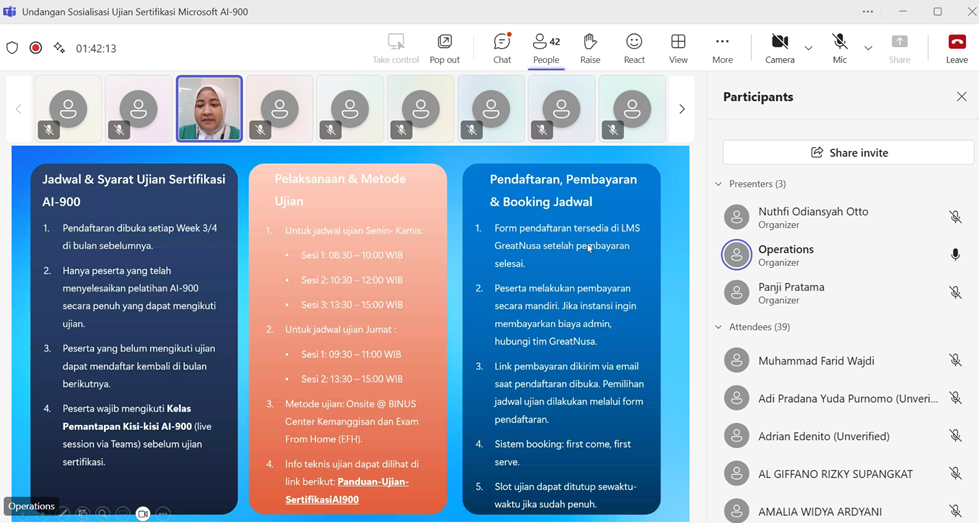Select attendee AL GIFFANO RIZKY SUPANGKAT
The height and width of the screenshot is (523, 979).
(x=843, y=474)
